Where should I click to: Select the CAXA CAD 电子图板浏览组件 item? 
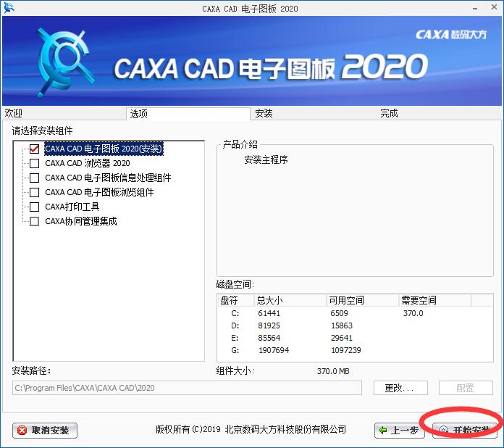click(x=99, y=192)
